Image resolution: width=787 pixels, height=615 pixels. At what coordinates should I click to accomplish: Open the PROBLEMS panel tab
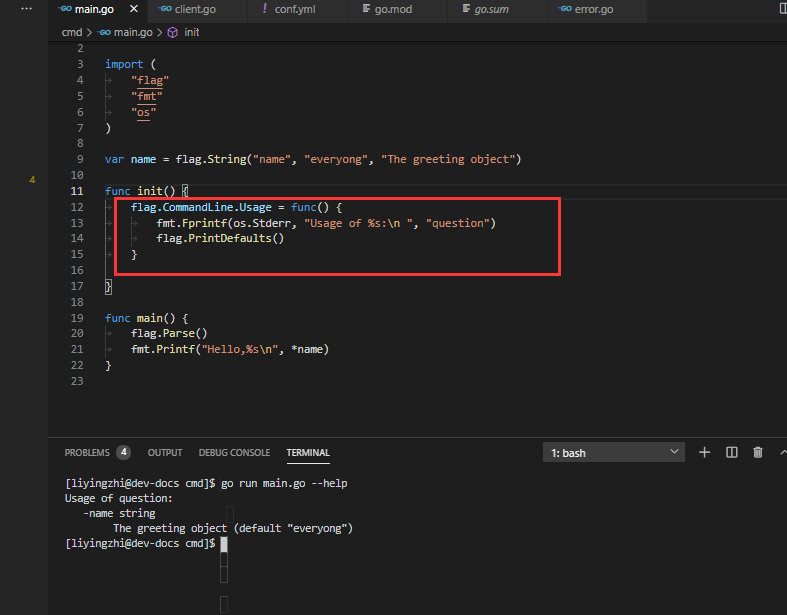click(87, 452)
